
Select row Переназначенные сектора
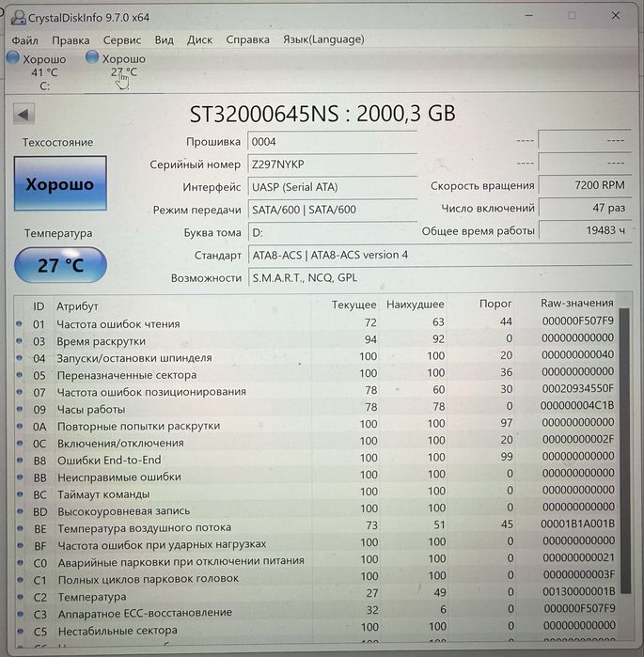[x=316, y=374]
